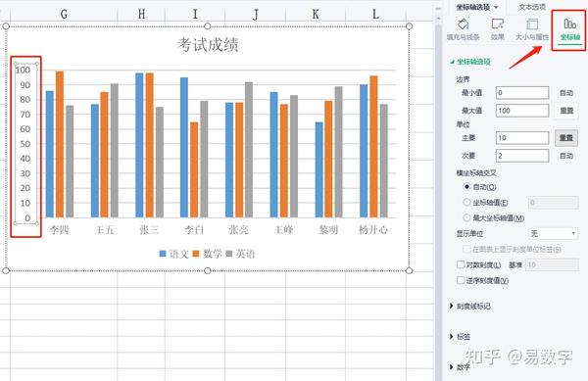This screenshot has height=381, width=588.
Task: Click the 张三 category label
Action: click(x=149, y=229)
